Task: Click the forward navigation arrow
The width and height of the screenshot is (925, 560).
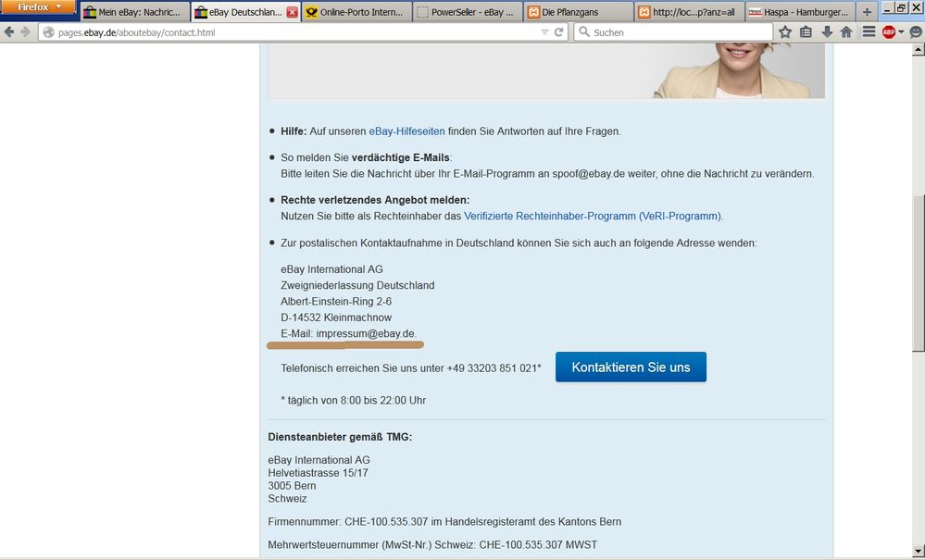Action: pos(24,32)
